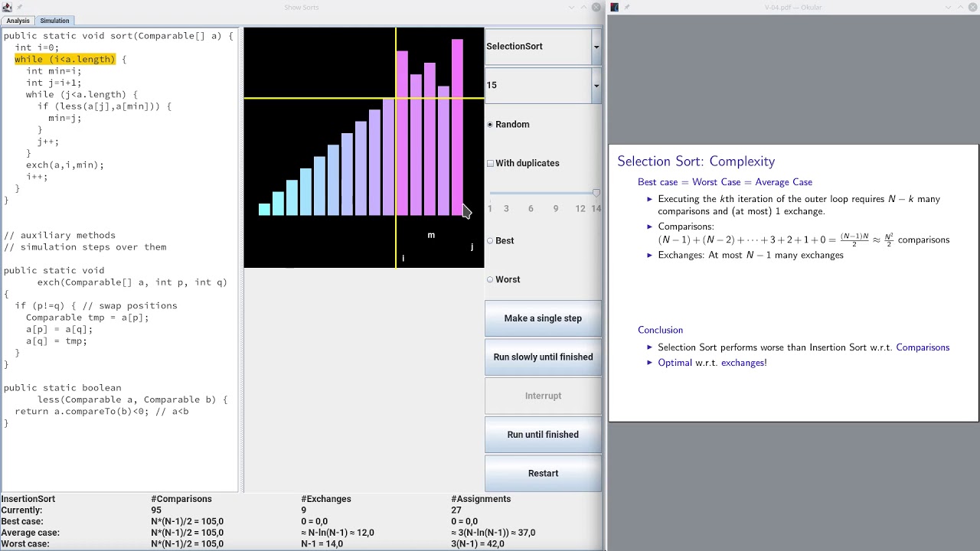The width and height of the screenshot is (980, 551).
Task: Click average exchanges '≈ N-ln(N-1) ≈ 12,0'
Action: [x=338, y=533]
